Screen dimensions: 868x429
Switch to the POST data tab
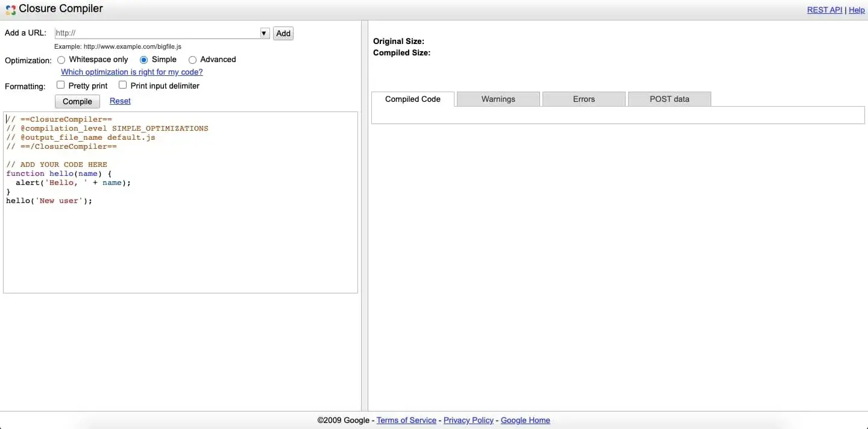[670, 99]
